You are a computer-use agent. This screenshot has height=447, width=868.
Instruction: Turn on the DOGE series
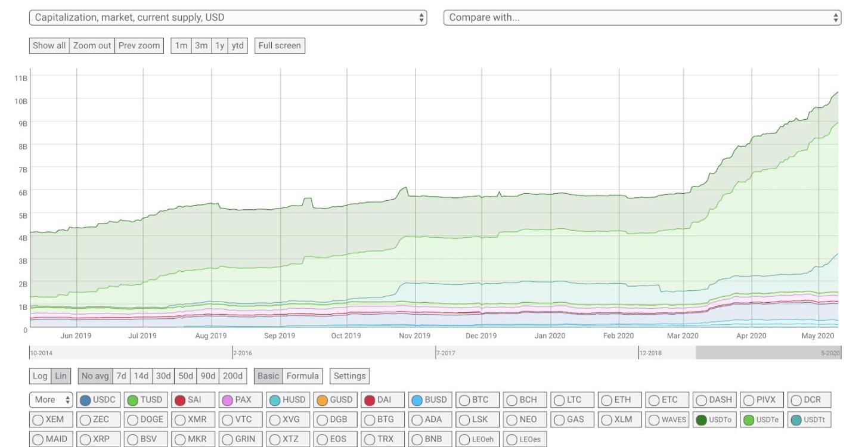(x=145, y=420)
